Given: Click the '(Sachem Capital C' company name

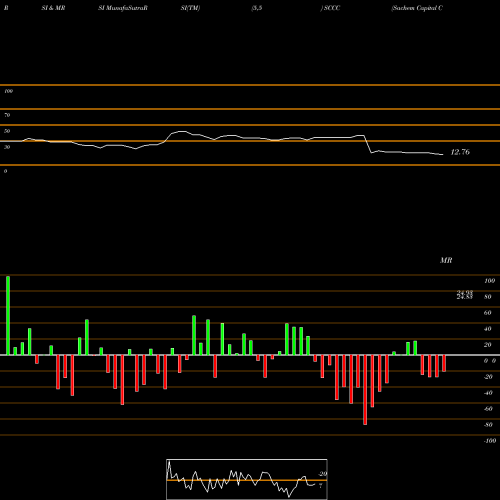Looking at the screenshot, I should tap(417, 8).
